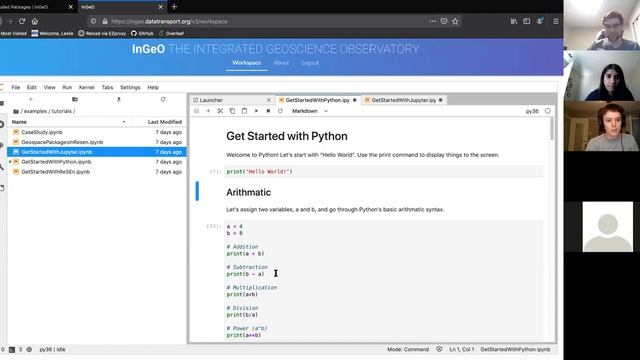Click the notebook vertical scrollbar

click(552, 129)
